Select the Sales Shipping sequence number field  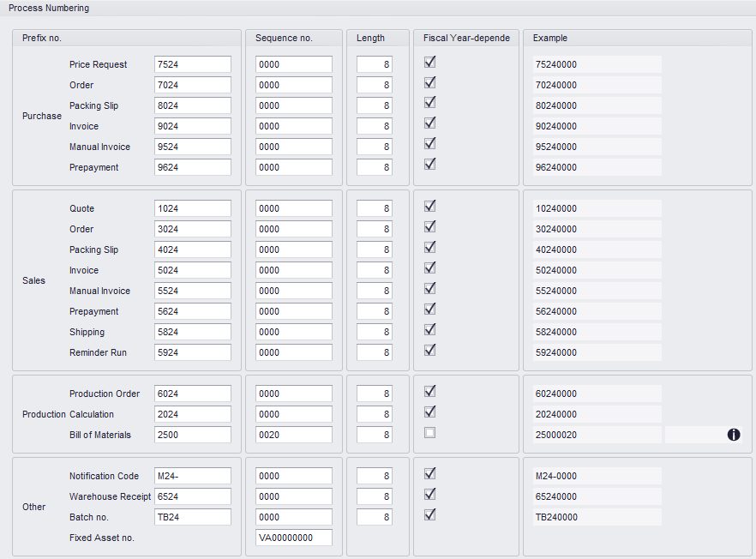point(293,332)
